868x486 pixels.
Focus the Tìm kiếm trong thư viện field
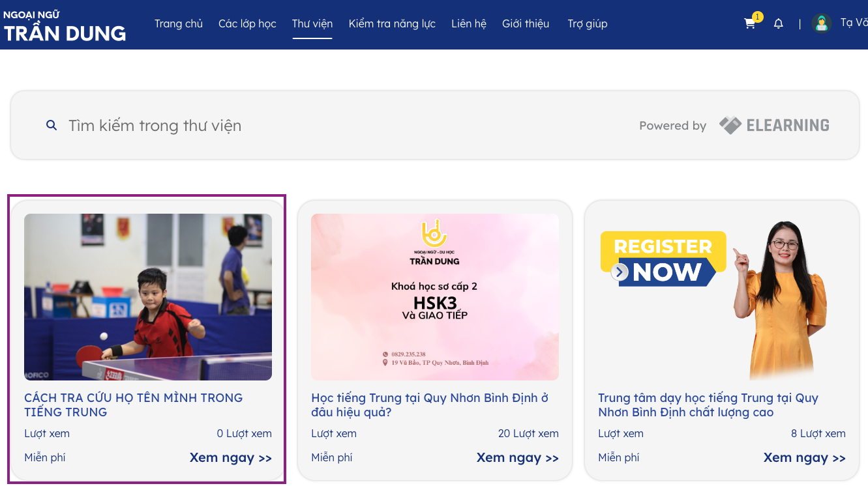click(326, 126)
